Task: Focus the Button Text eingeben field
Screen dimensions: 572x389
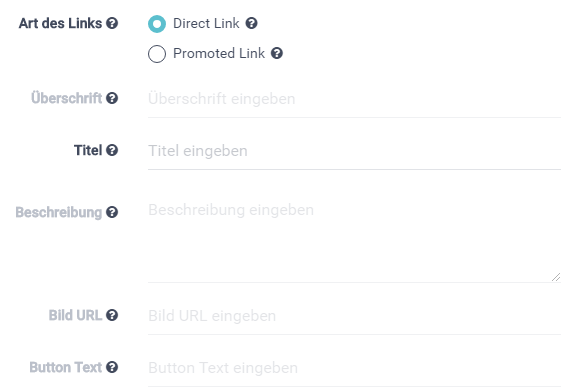Action: (354, 368)
